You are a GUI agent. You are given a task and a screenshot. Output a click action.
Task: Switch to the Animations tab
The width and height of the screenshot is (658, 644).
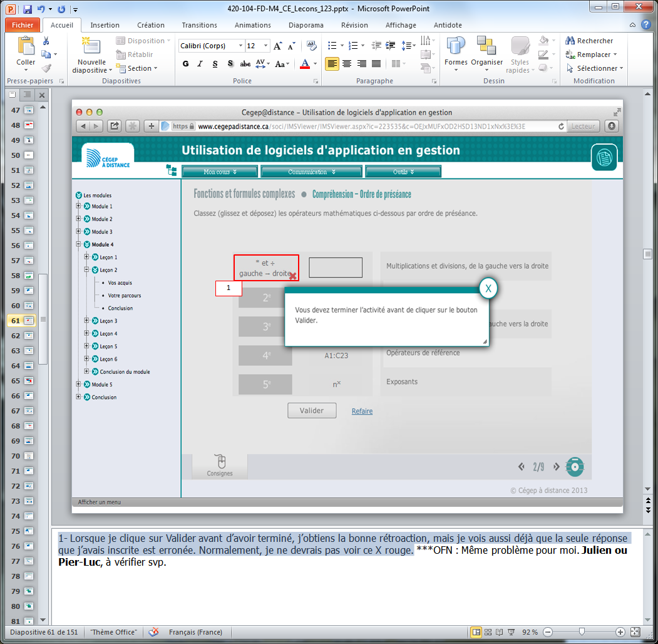pos(252,25)
